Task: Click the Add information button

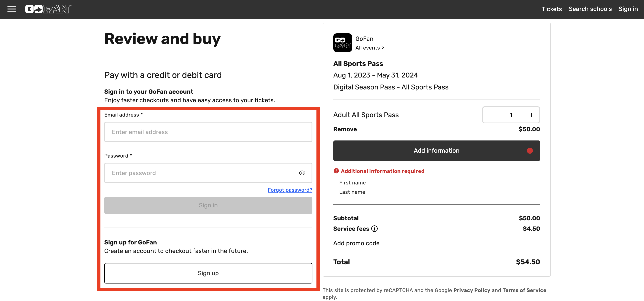Action: (437, 151)
